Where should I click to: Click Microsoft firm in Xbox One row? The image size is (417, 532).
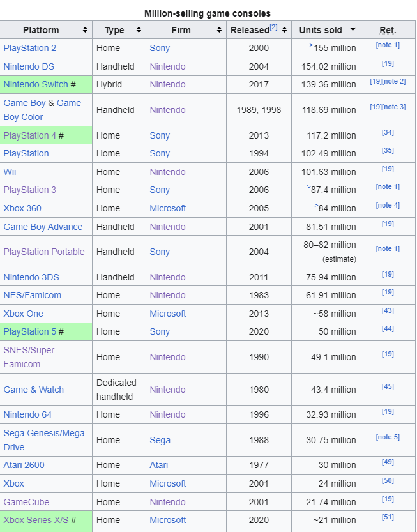(x=167, y=314)
